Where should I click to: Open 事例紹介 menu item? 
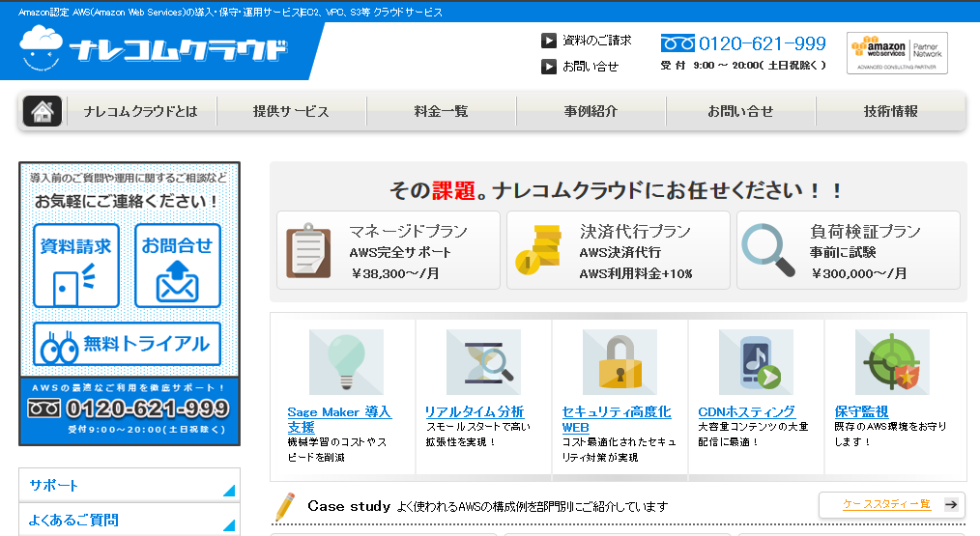pos(591,111)
